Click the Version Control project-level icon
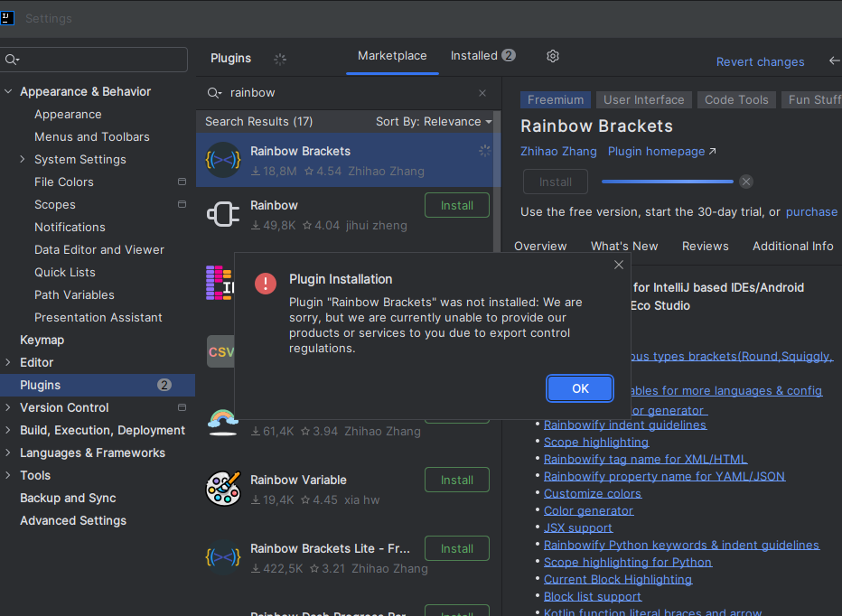The image size is (842, 616). pyautogui.click(x=182, y=407)
